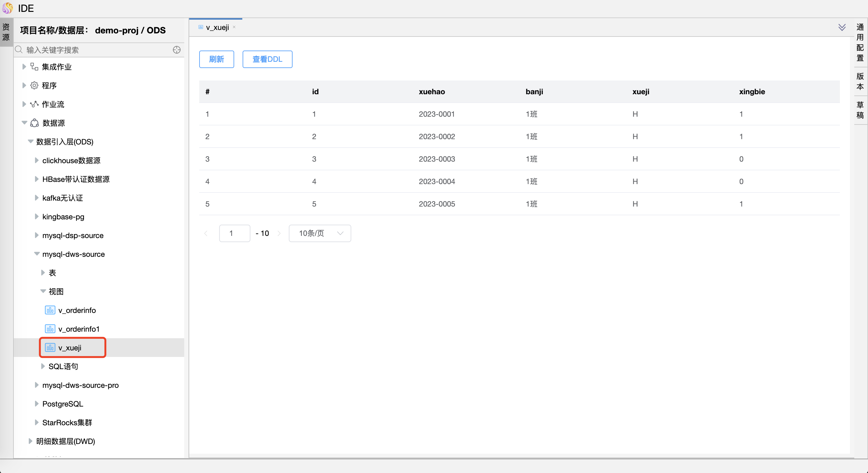
Task: Expand the SQL语句 folder
Action: pyautogui.click(x=43, y=366)
